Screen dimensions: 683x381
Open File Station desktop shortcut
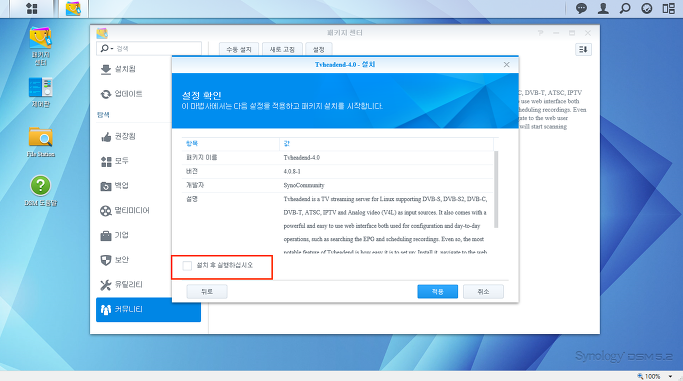coord(41,142)
